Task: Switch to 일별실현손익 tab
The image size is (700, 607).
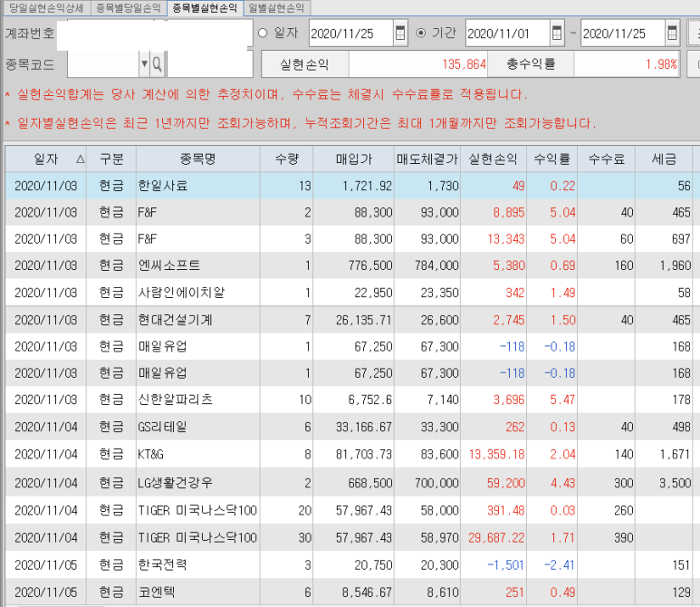Action: pyautogui.click(x=276, y=7)
